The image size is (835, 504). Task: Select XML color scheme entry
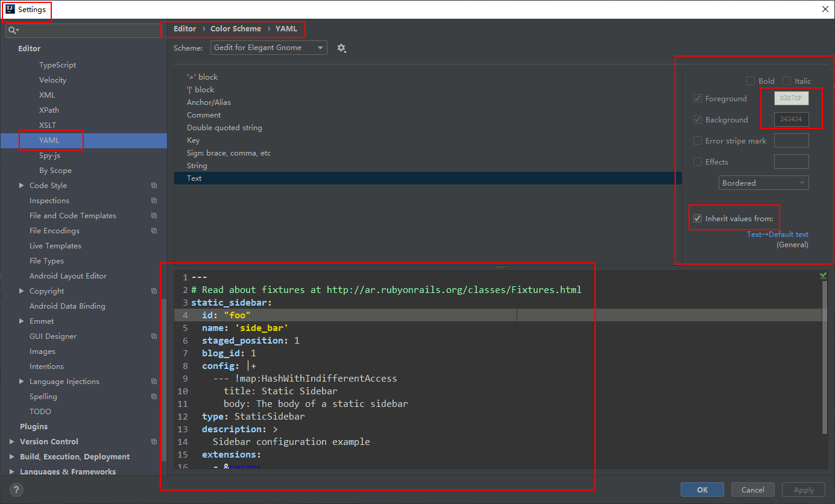(47, 95)
